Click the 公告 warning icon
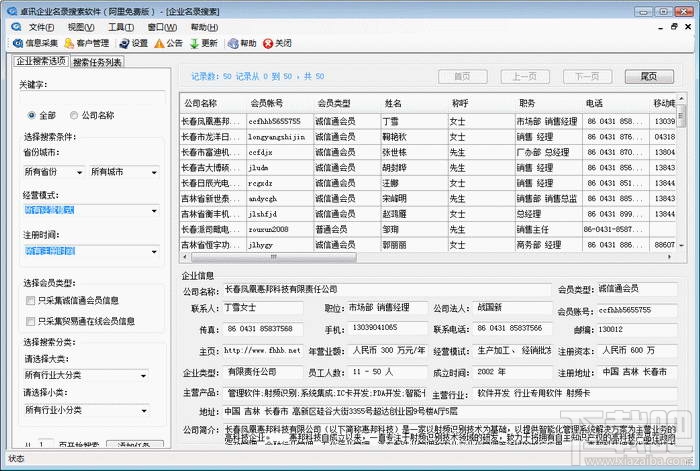This screenshot has height=471, width=700. [158, 44]
